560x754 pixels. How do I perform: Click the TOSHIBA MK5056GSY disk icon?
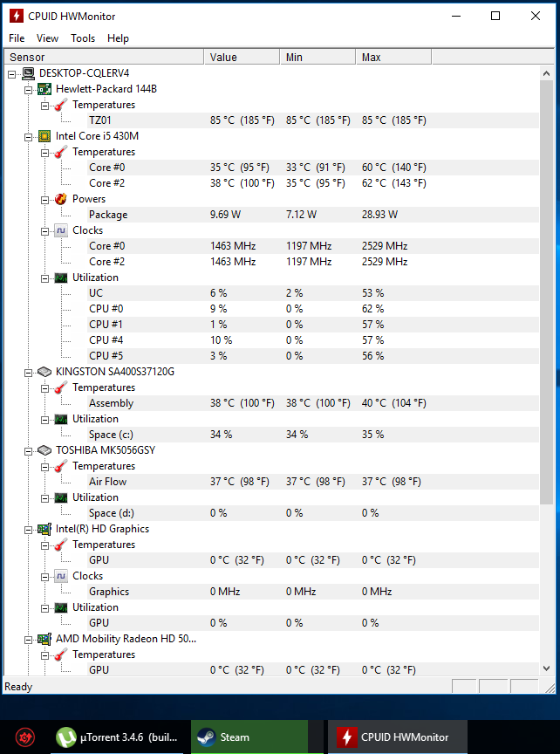tap(44, 450)
